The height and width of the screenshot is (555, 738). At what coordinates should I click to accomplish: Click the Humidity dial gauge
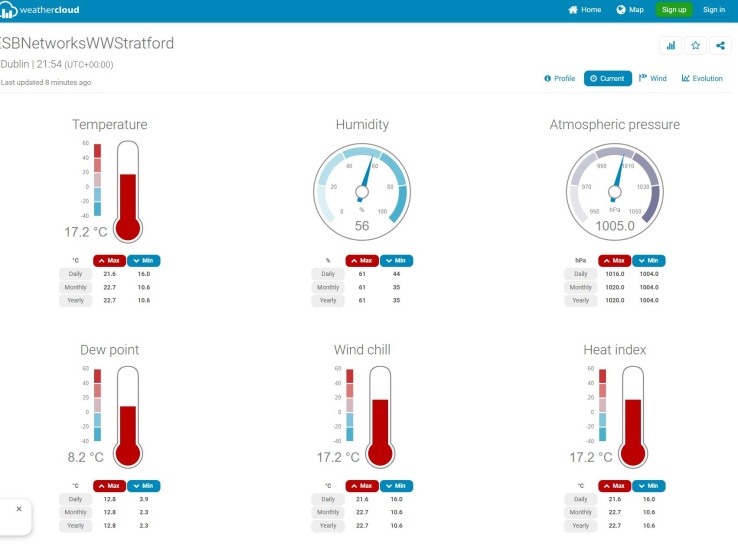pos(362,192)
